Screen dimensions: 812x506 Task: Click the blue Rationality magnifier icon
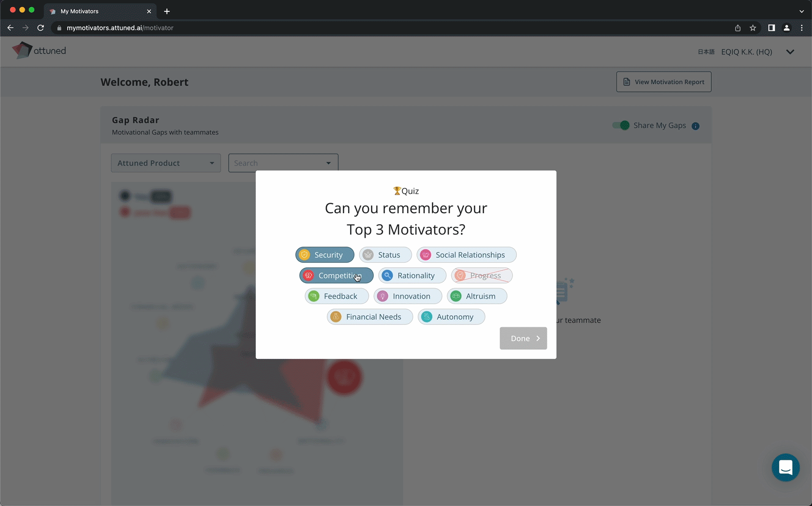(387, 275)
